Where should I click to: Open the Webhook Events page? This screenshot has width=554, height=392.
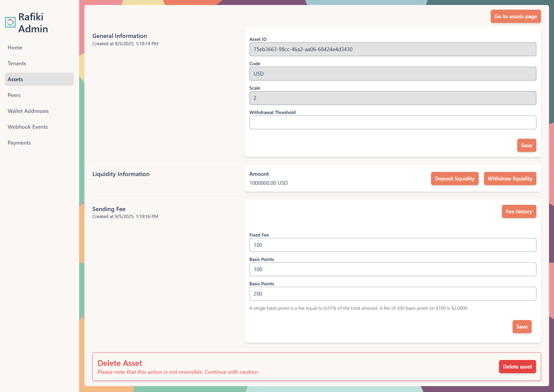pyautogui.click(x=28, y=127)
